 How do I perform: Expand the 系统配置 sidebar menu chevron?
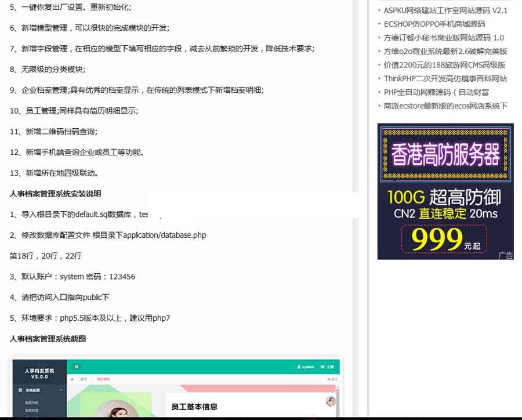pos(61,389)
